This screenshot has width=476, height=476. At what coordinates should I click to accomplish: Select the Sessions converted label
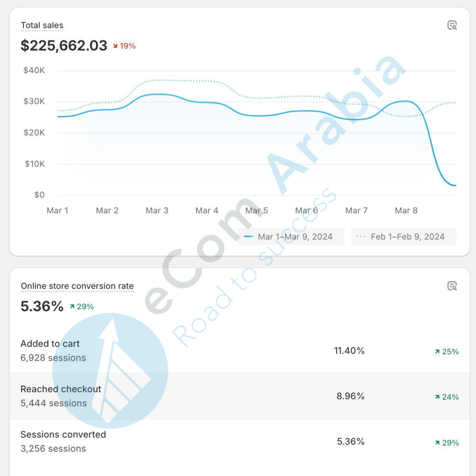click(x=63, y=434)
